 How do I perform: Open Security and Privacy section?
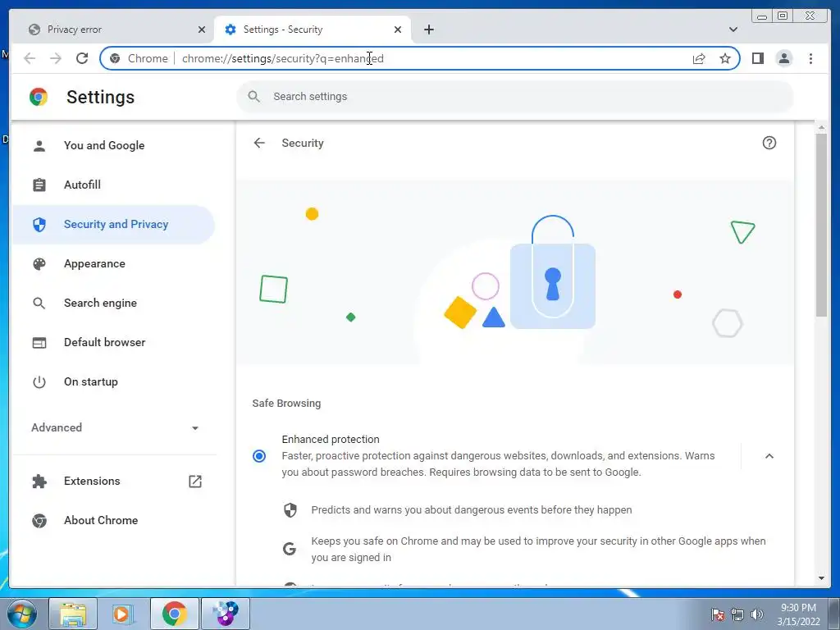(x=113, y=225)
